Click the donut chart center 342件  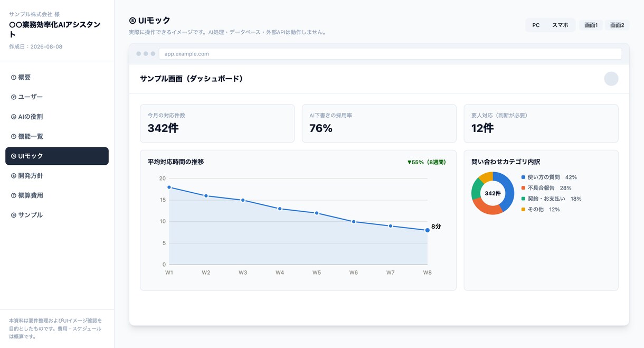coord(493,193)
